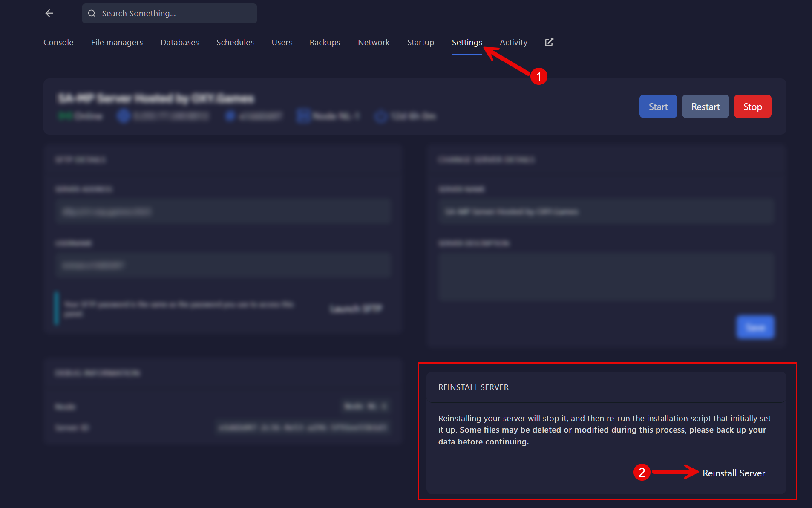View the Backups tab
Viewport: 812px width, 508px height.
coord(325,43)
